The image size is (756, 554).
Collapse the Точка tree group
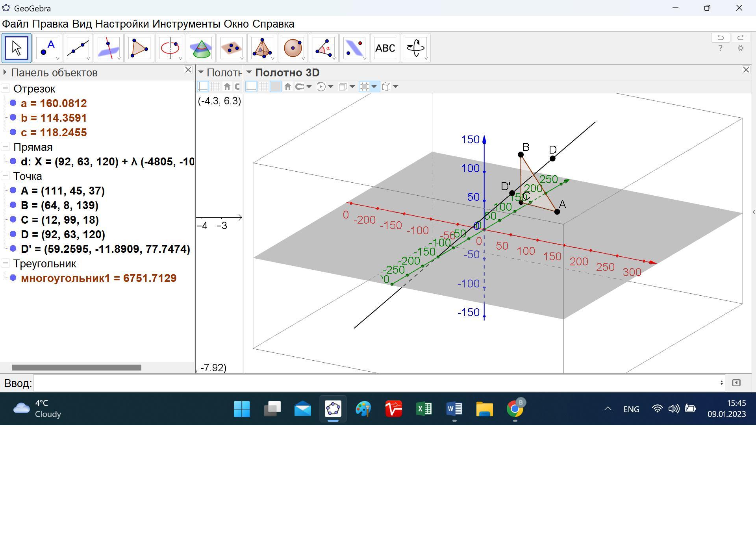pos(6,176)
